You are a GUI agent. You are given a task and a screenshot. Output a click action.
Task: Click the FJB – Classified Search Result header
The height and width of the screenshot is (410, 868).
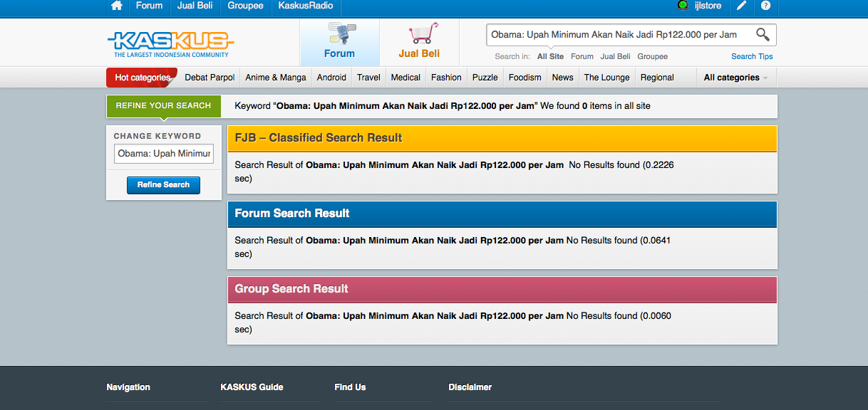502,138
